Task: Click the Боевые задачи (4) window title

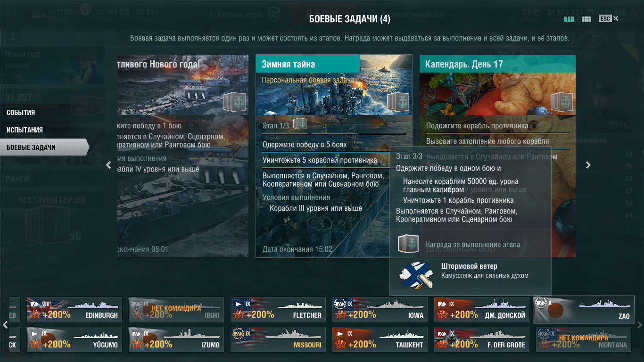Action: point(350,19)
